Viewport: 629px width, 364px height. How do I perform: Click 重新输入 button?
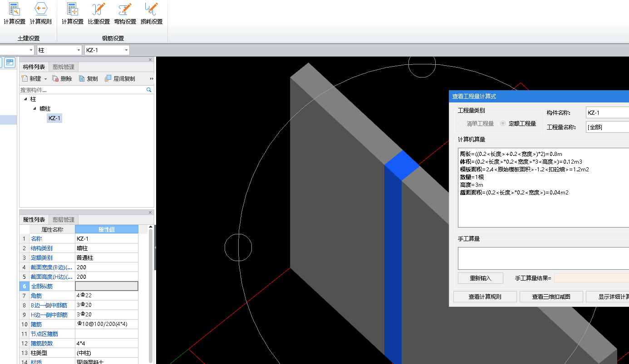pyautogui.click(x=481, y=278)
